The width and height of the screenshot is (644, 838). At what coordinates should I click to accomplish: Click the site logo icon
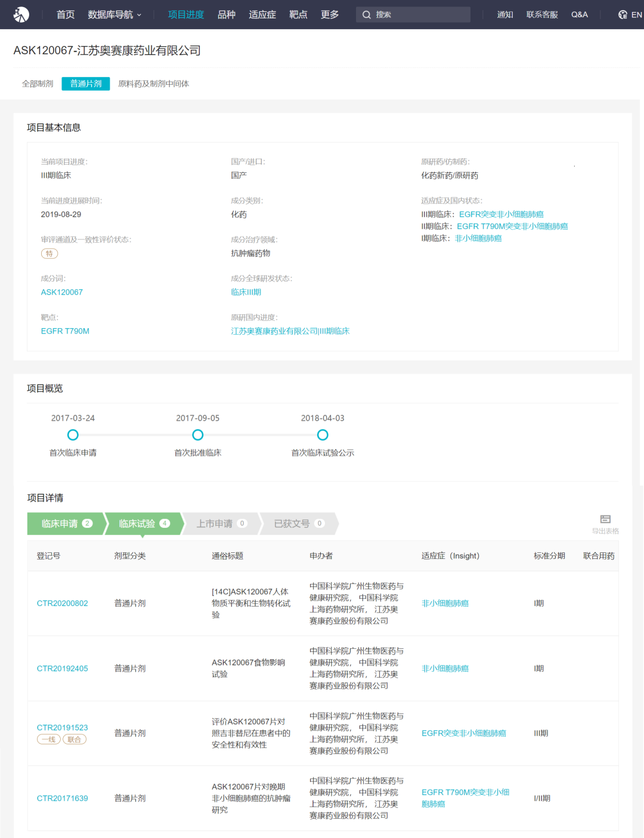click(21, 14)
